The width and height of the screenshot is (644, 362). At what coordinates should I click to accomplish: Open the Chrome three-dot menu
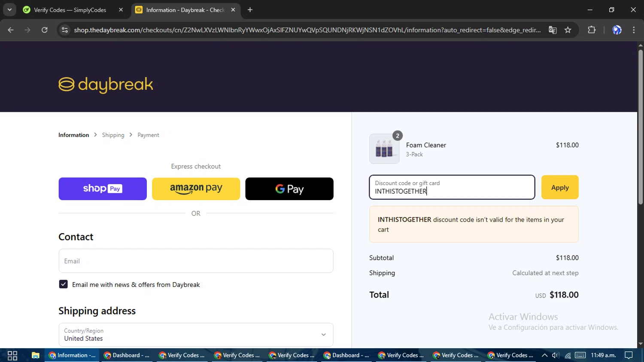click(634, 30)
